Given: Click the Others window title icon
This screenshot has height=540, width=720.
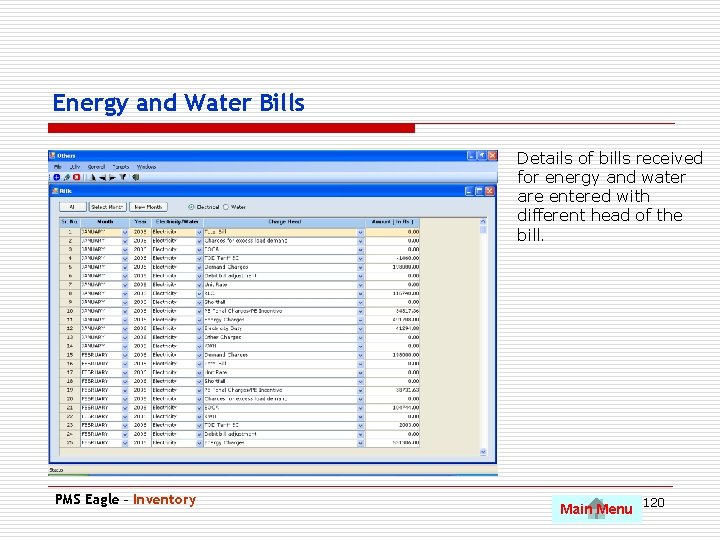Looking at the screenshot, I should tap(52, 156).
